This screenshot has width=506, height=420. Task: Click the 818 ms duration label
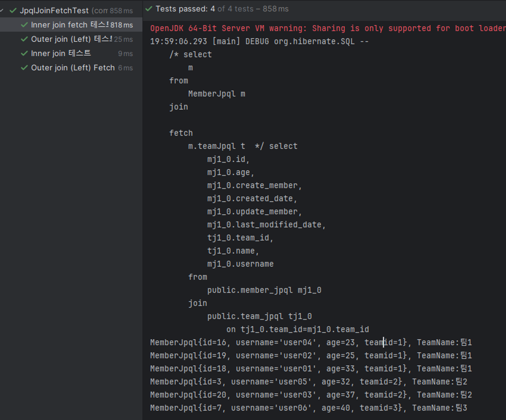(x=121, y=25)
